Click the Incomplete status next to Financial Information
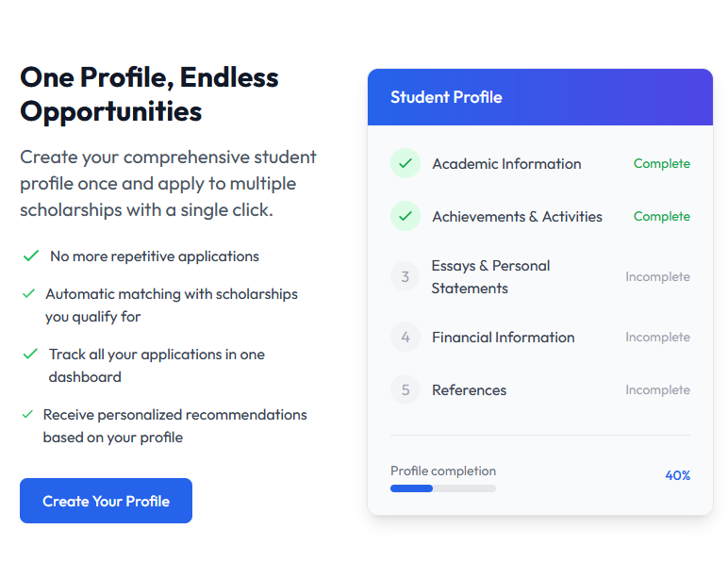This screenshot has width=728, height=562. click(x=657, y=337)
